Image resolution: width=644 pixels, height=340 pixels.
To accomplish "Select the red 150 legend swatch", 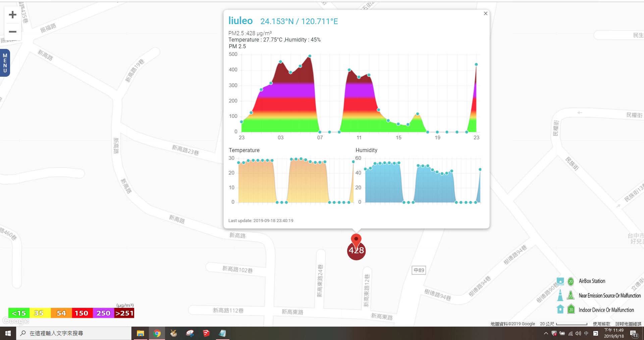I will coord(82,313).
